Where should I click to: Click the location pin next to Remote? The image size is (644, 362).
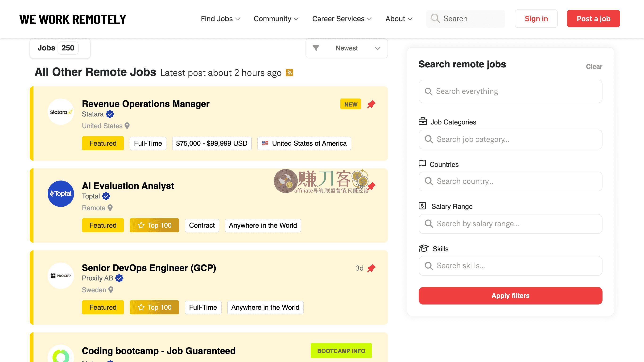click(x=110, y=207)
